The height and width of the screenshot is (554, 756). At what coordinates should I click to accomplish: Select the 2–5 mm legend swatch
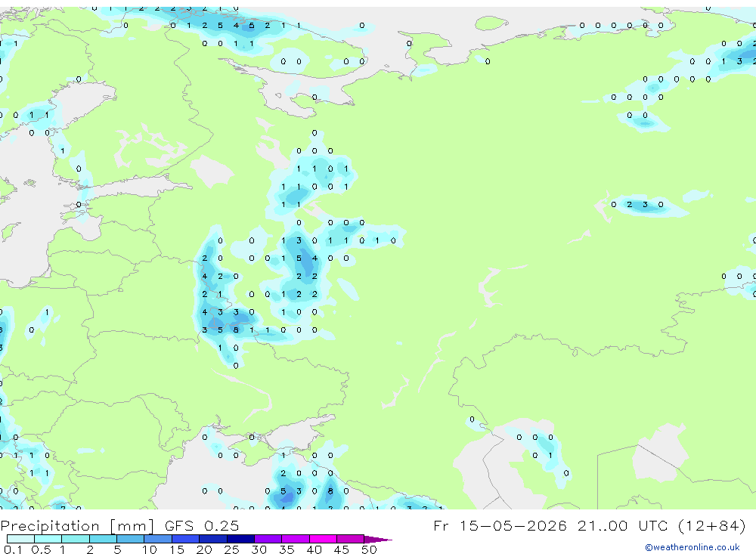click(103, 539)
